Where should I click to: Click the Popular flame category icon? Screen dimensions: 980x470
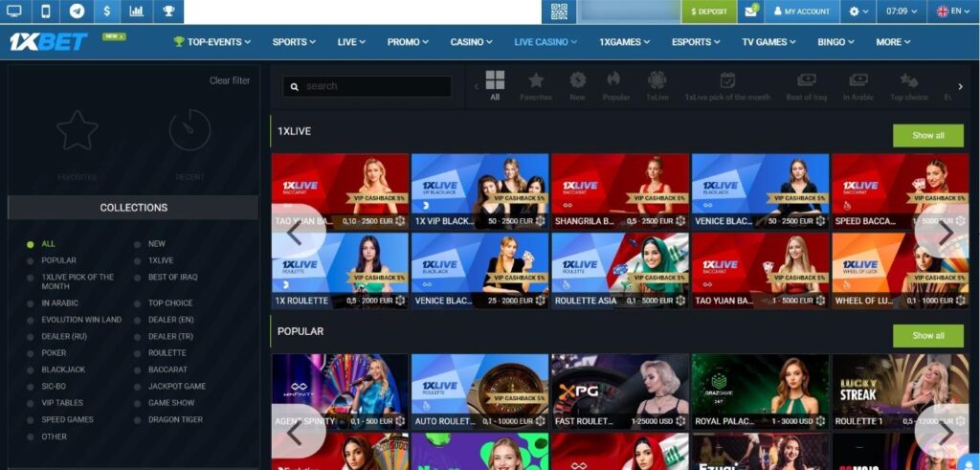tap(615, 85)
